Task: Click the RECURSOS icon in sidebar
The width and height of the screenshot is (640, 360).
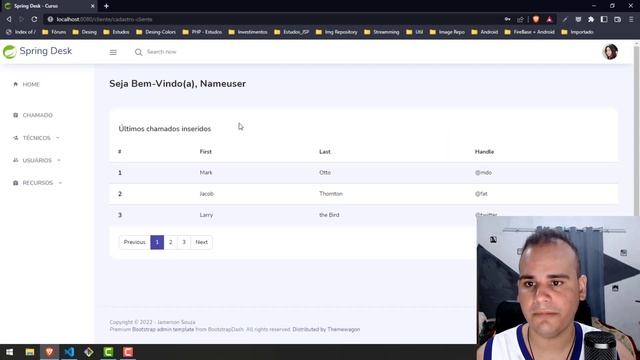Action: pos(16,183)
